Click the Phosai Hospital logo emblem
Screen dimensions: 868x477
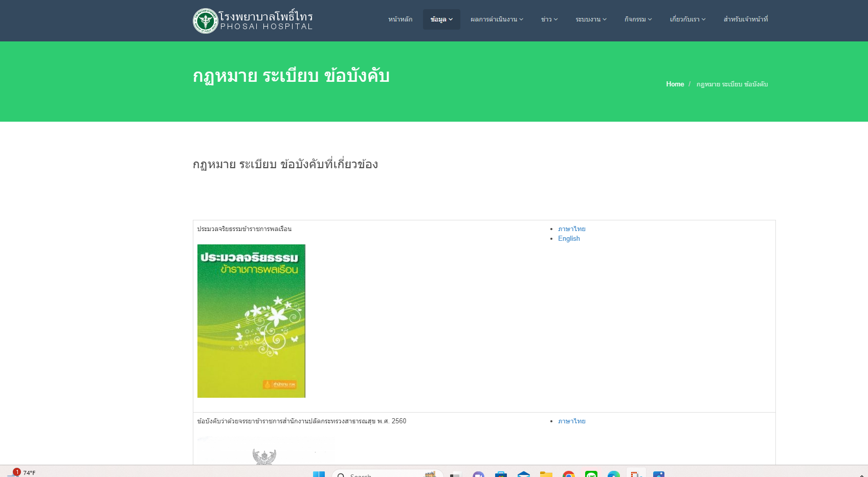click(x=206, y=21)
